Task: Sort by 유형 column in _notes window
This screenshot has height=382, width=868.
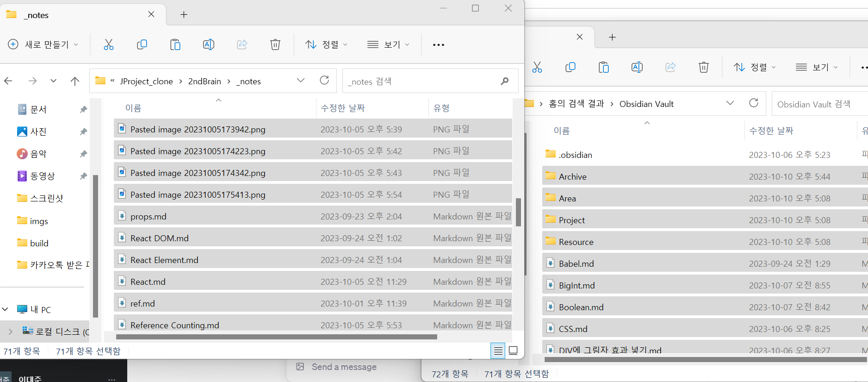Action: [x=441, y=108]
